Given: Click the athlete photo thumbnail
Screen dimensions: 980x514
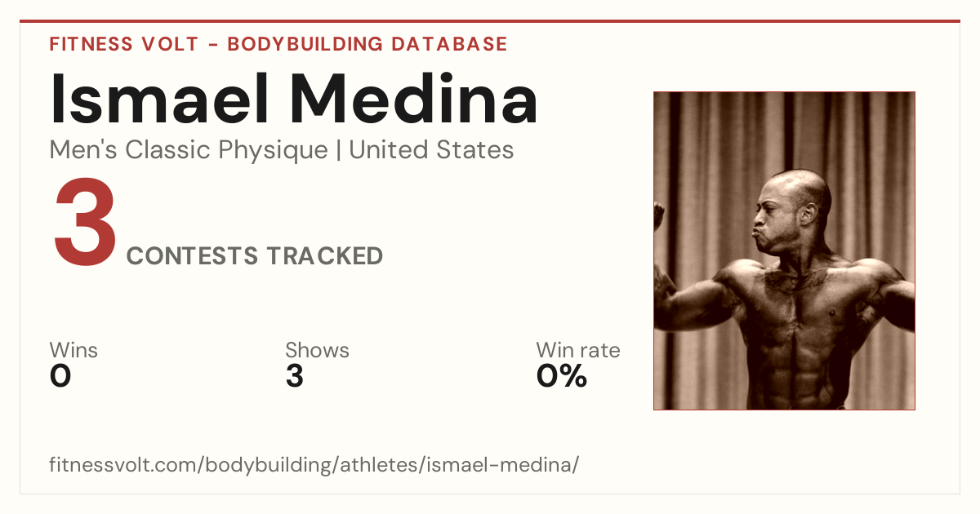Looking at the screenshot, I should [x=784, y=250].
